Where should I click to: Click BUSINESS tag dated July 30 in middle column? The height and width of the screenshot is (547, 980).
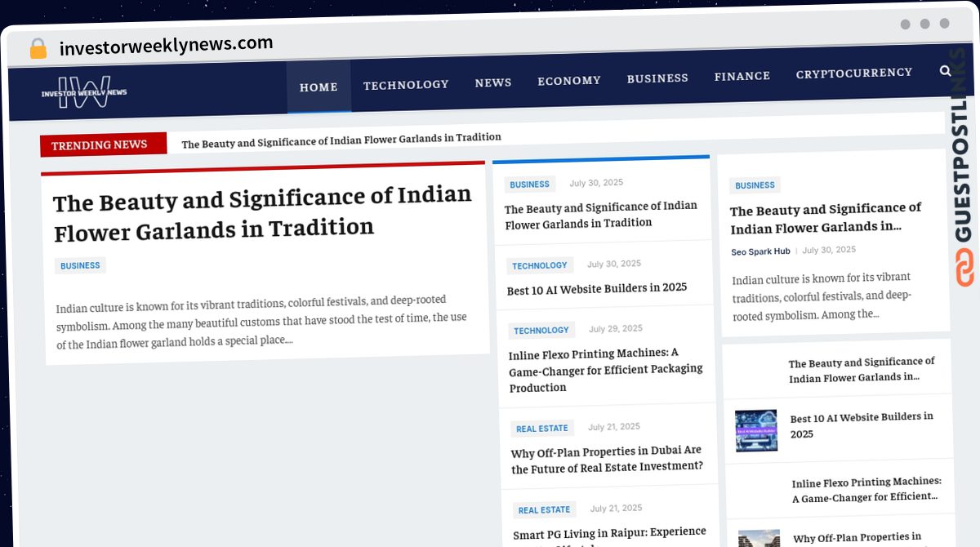click(530, 185)
